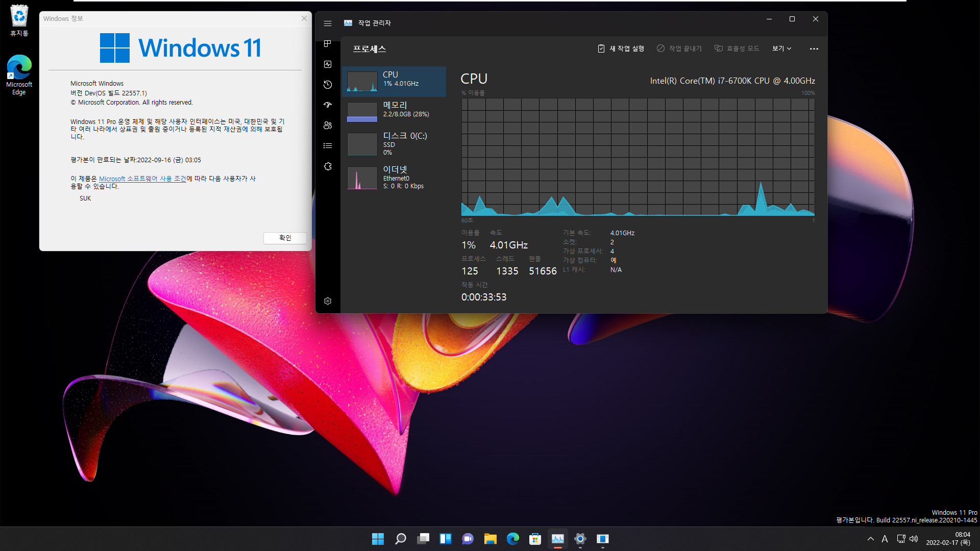Open taskbar Search icon
This screenshot has width=980, height=551.
401,539
